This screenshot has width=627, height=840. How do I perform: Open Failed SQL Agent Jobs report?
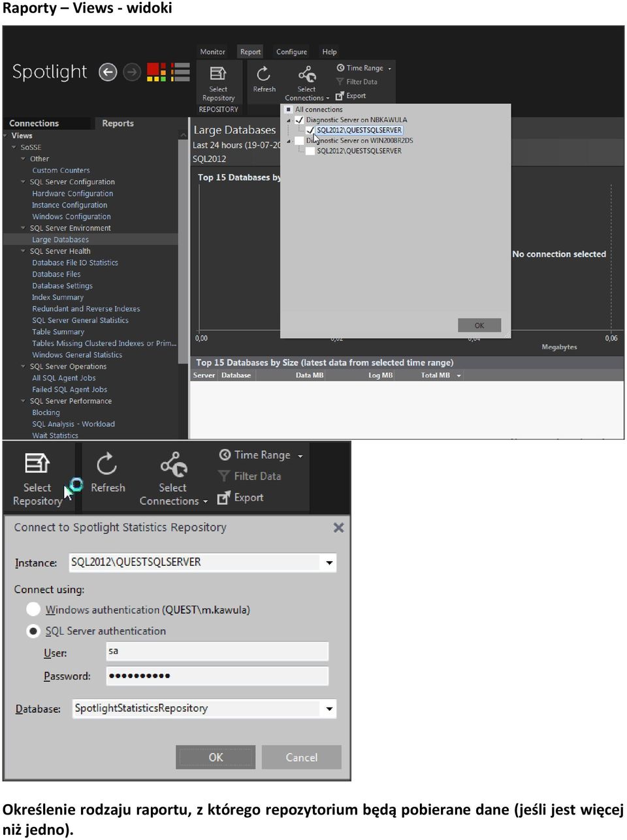coord(69,390)
